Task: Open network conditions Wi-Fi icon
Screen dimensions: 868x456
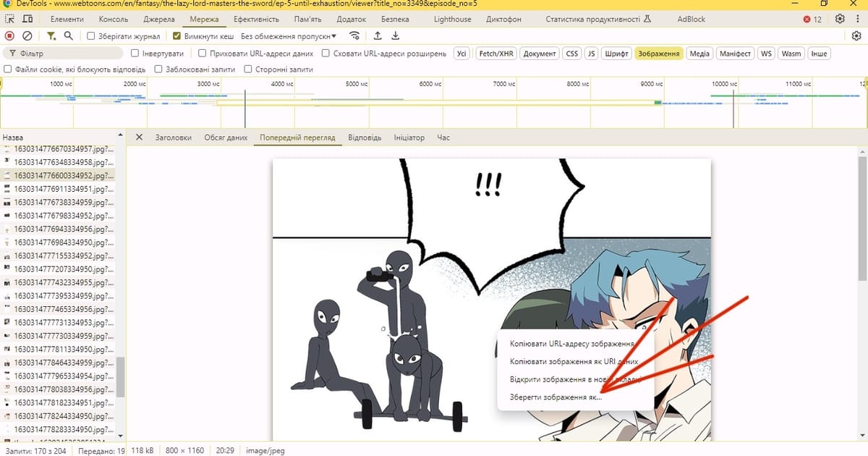Action: coord(354,35)
